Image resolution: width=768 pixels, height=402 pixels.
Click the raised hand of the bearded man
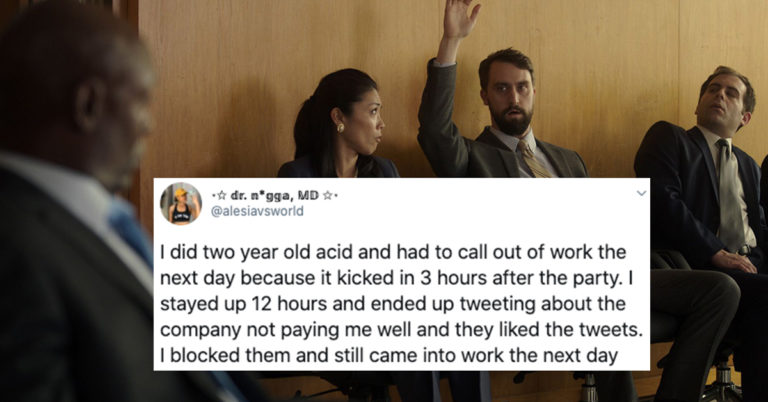[459, 18]
